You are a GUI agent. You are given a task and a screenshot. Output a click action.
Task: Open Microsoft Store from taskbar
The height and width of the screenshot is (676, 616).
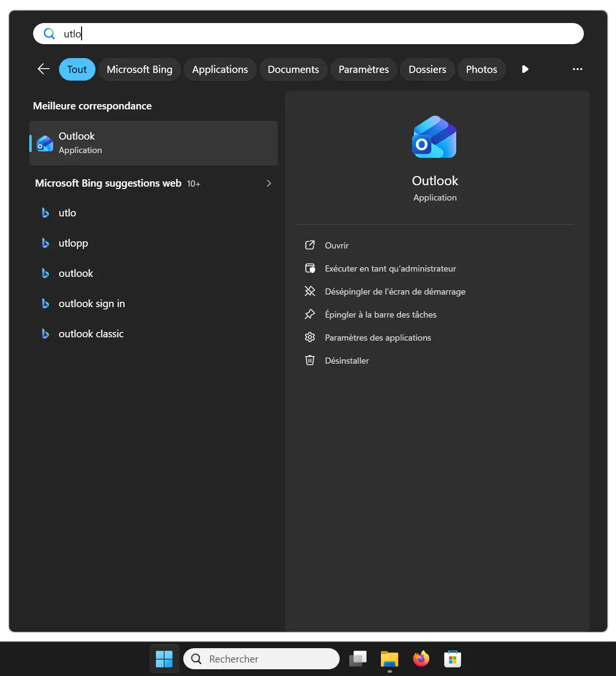pyautogui.click(x=452, y=659)
